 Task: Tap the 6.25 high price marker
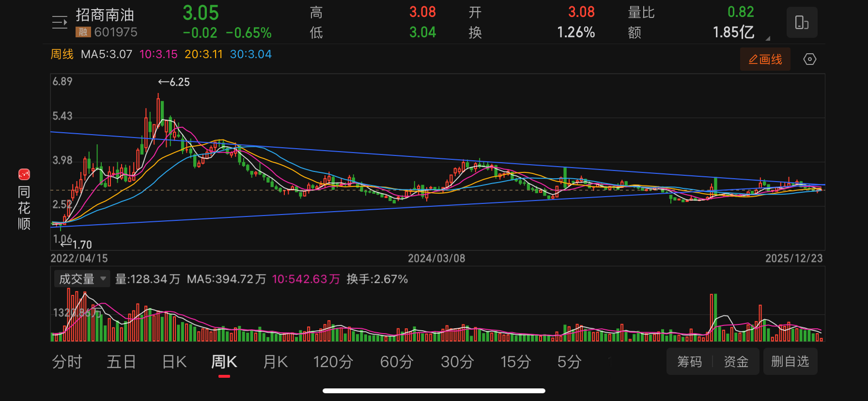(x=174, y=82)
